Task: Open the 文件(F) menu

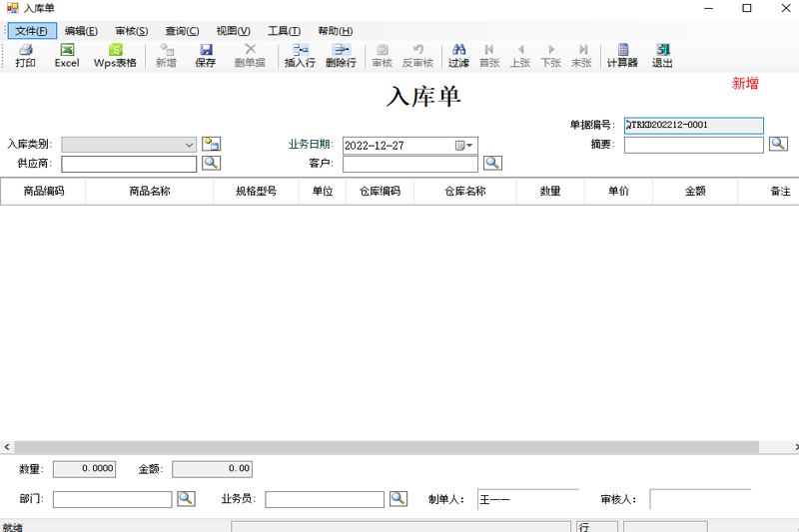Action: tap(32, 31)
